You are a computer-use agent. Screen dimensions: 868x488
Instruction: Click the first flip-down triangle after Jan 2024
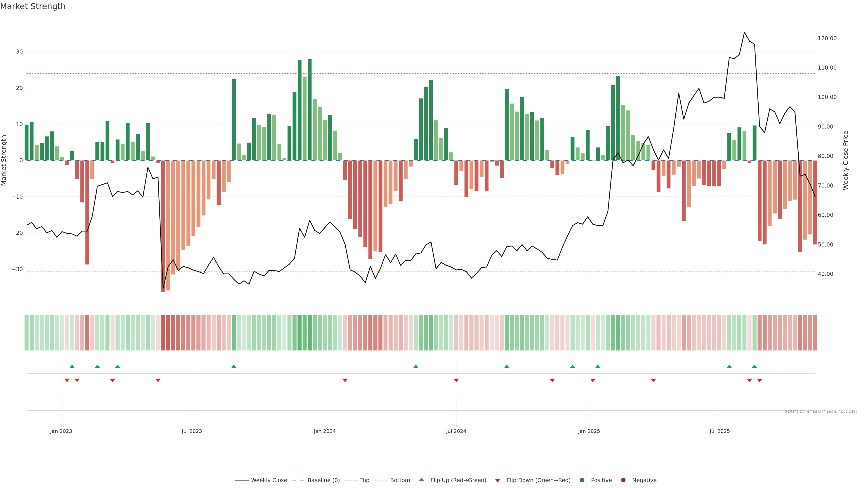tap(345, 380)
